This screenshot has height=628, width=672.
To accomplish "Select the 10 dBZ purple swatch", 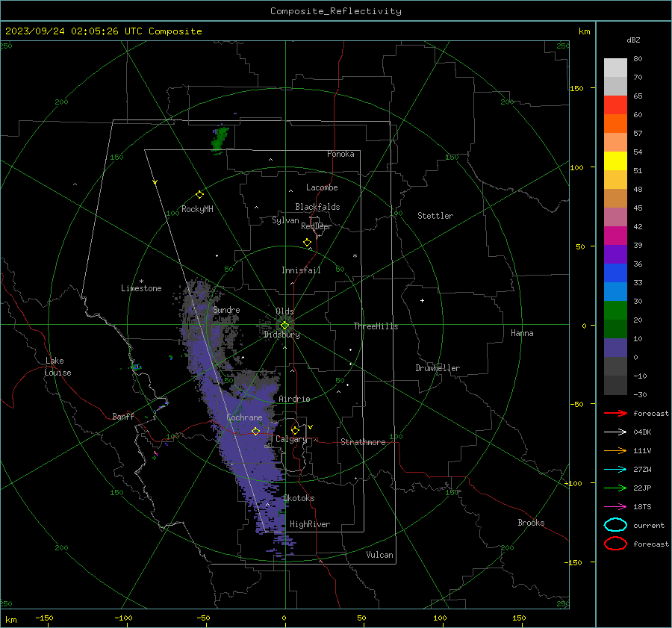I will coord(615,348).
